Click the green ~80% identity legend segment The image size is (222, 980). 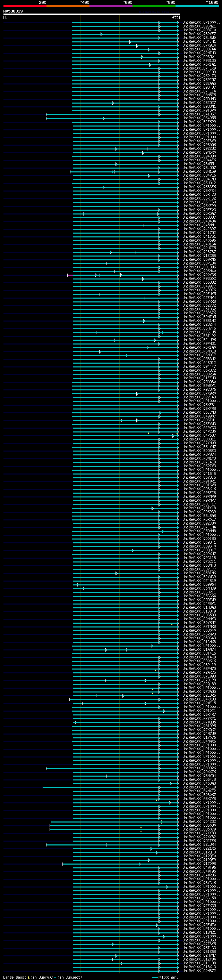[154, 6]
